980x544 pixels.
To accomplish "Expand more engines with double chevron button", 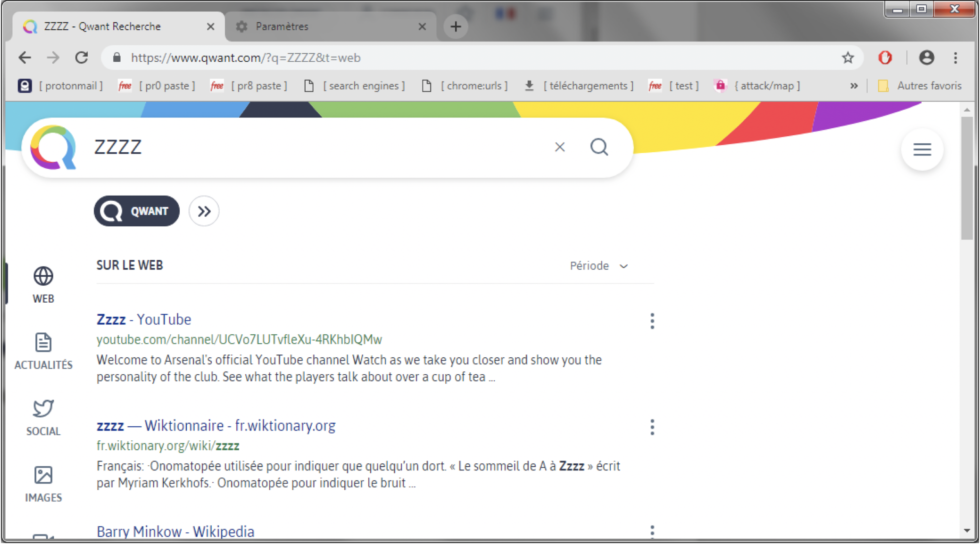I will pos(204,211).
